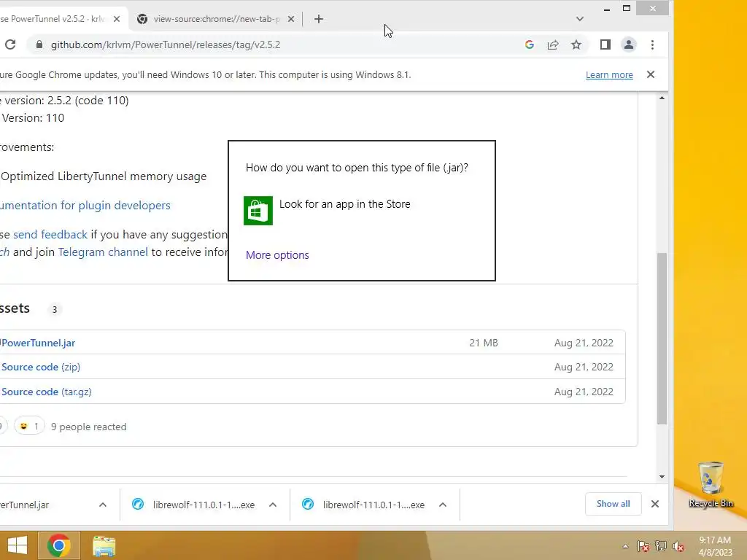747x560 pixels.
Task: Switch to the view-source:chrome://new-tab tab
Action: [x=216, y=19]
